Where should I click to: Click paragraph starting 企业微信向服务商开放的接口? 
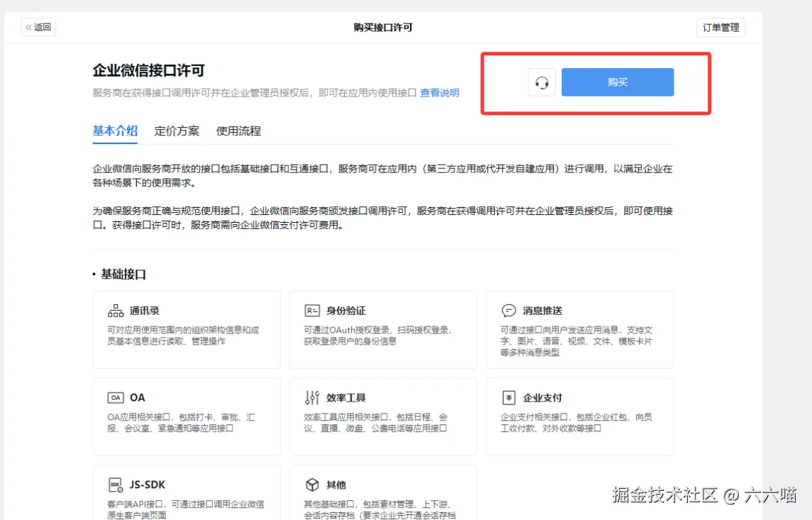383,175
